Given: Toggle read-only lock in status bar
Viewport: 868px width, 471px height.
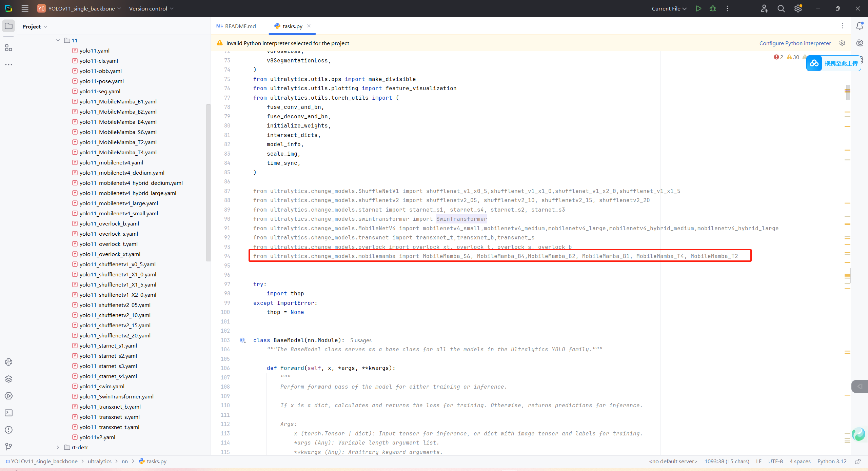Looking at the screenshot, I should tap(857, 461).
